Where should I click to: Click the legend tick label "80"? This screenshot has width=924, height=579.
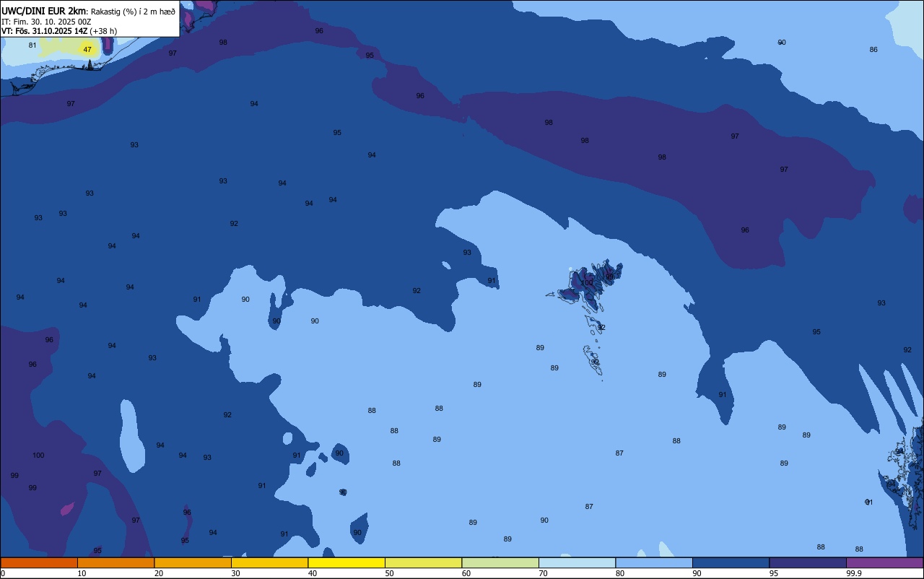(x=620, y=573)
